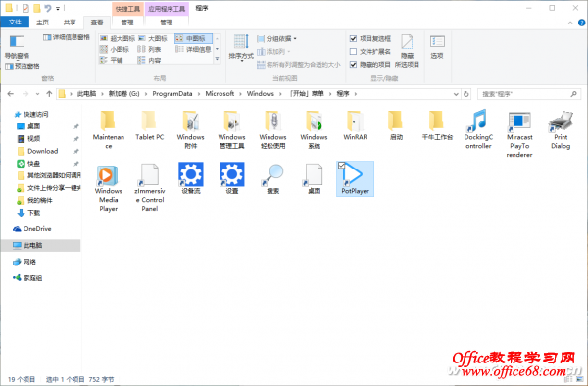This screenshot has width=588, height=386.
Task: Select the 设置 gear shortcut
Action: pos(231,178)
